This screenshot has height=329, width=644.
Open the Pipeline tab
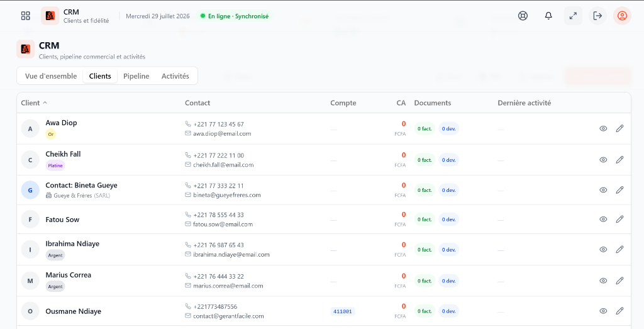[136, 76]
